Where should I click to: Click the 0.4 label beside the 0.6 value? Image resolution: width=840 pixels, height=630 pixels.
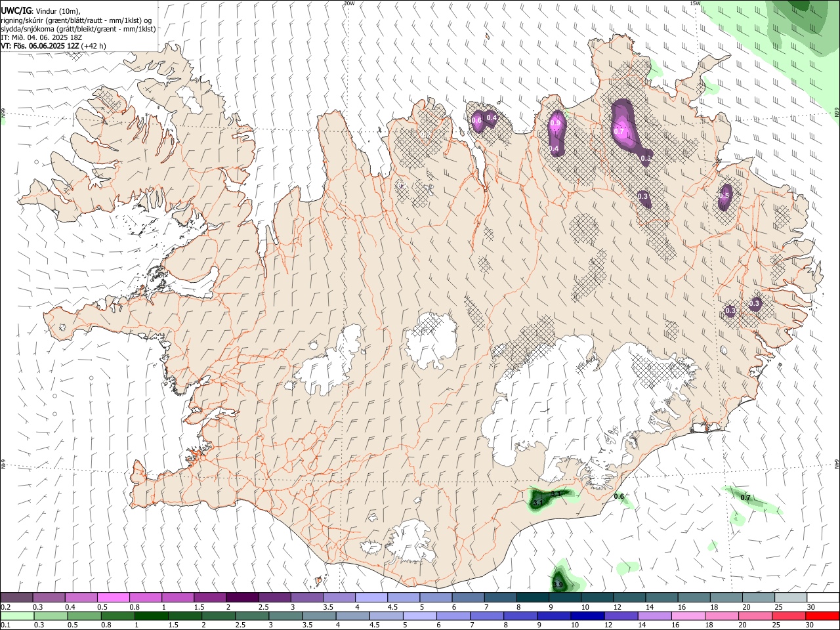click(492, 118)
